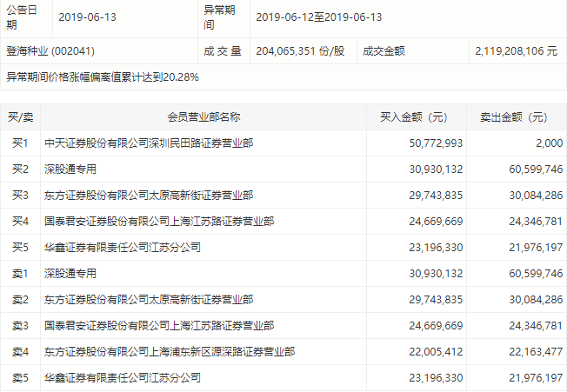
Task: Click 21,976,197 in the 卖5 row
Action: coord(536,377)
